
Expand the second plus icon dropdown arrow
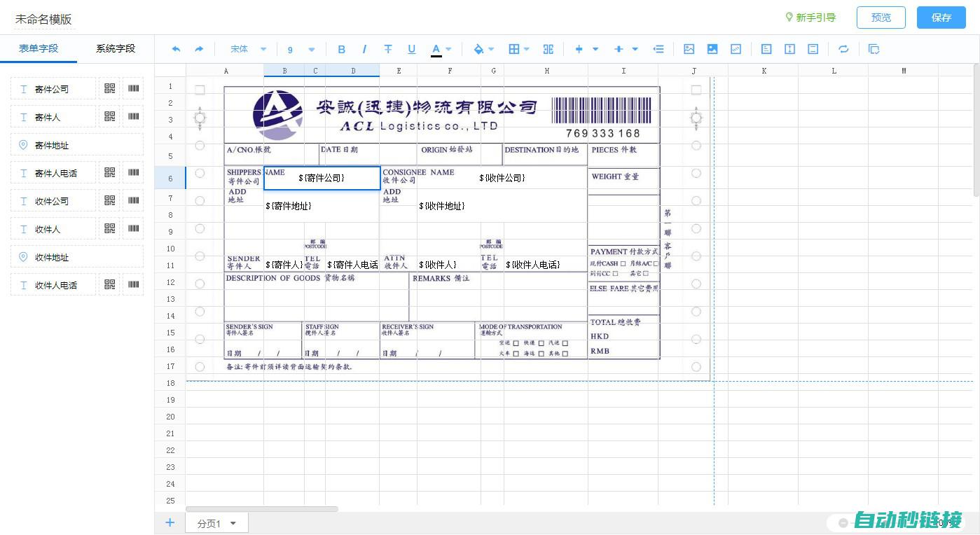tap(635, 49)
